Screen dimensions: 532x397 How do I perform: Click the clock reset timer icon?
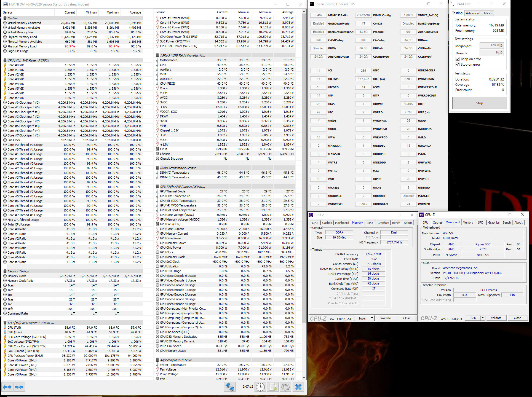(x=260, y=387)
